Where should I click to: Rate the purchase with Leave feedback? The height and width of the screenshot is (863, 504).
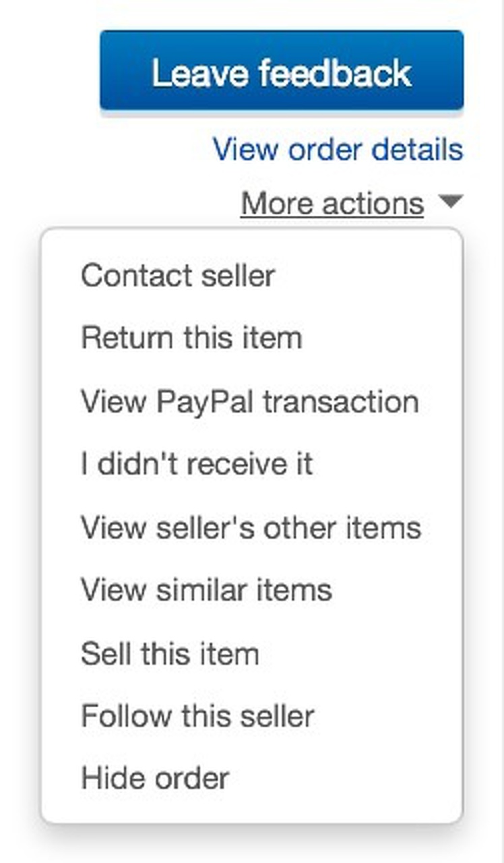(282, 69)
